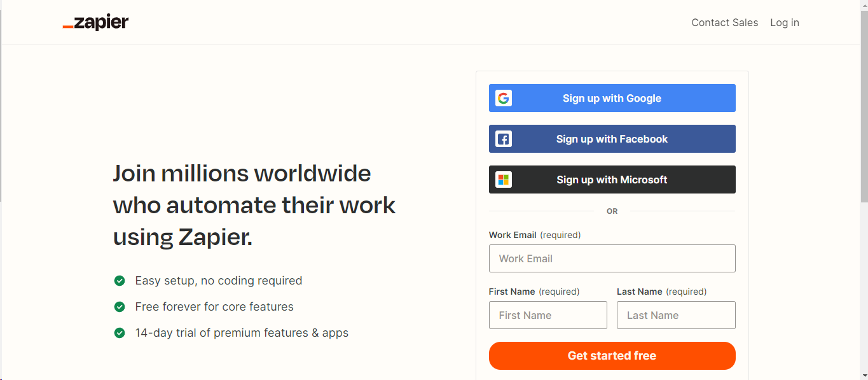868x380 pixels.
Task: Click Get started free button
Action: pos(612,356)
